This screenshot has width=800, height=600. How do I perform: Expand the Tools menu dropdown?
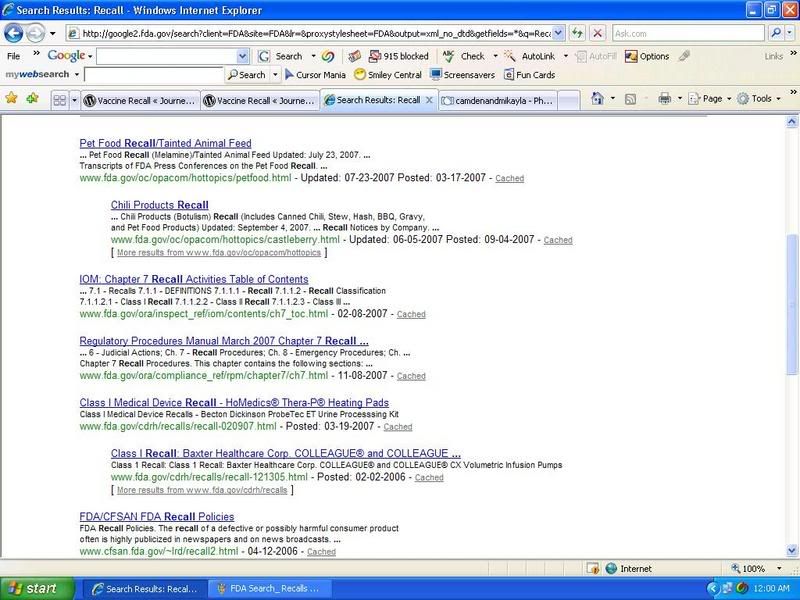779,98
